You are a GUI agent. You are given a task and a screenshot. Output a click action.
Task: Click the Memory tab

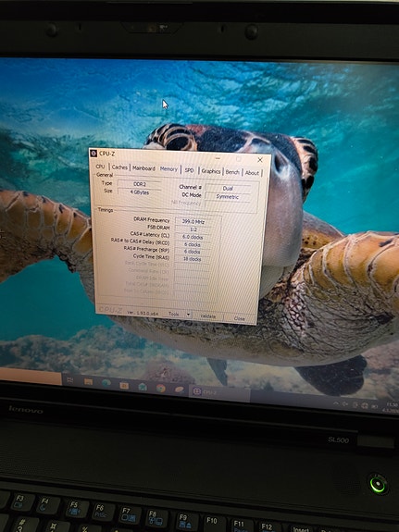click(168, 169)
